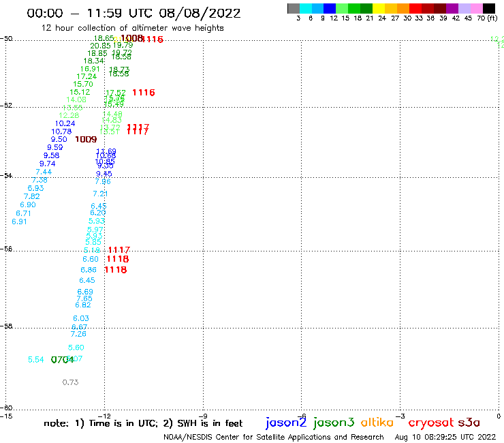Click the 6.93 wave height value

click(x=35, y=188)
